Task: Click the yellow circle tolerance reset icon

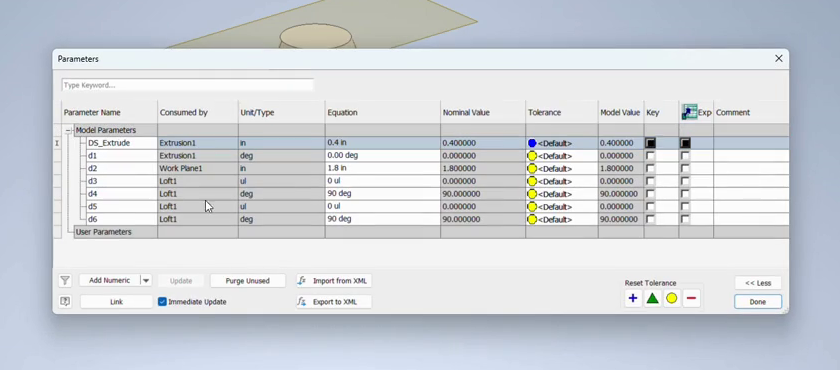Action: 672,298
